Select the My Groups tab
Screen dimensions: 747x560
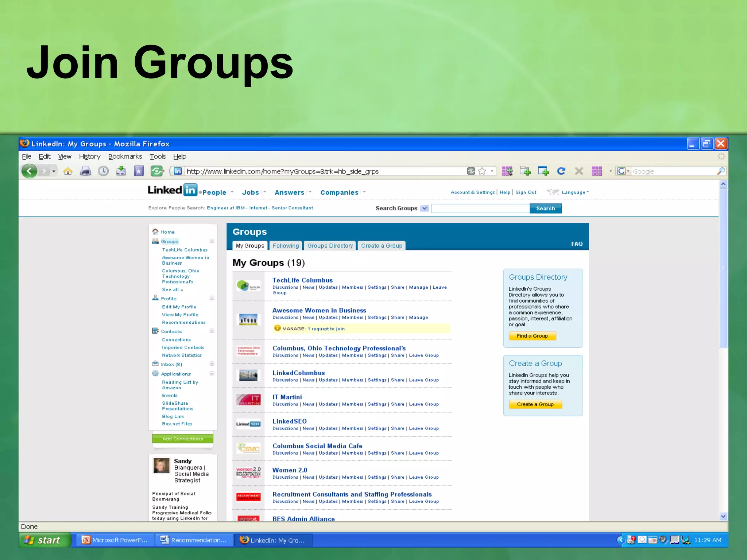point(250,245)
